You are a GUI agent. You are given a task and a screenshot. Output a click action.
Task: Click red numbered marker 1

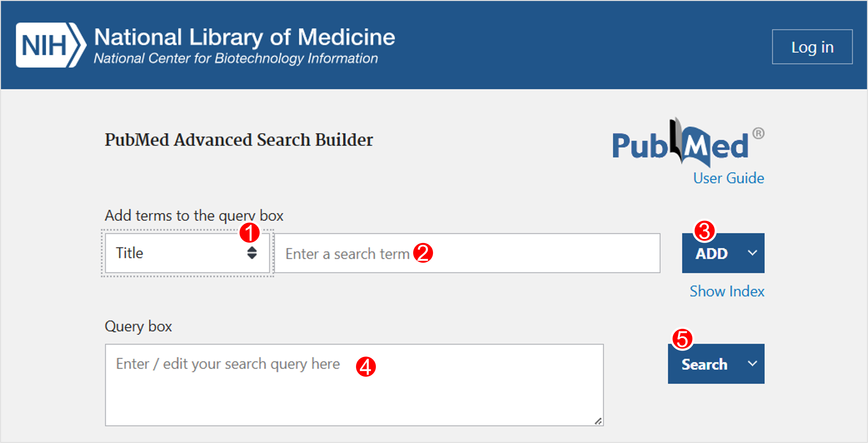pos(250,233)
